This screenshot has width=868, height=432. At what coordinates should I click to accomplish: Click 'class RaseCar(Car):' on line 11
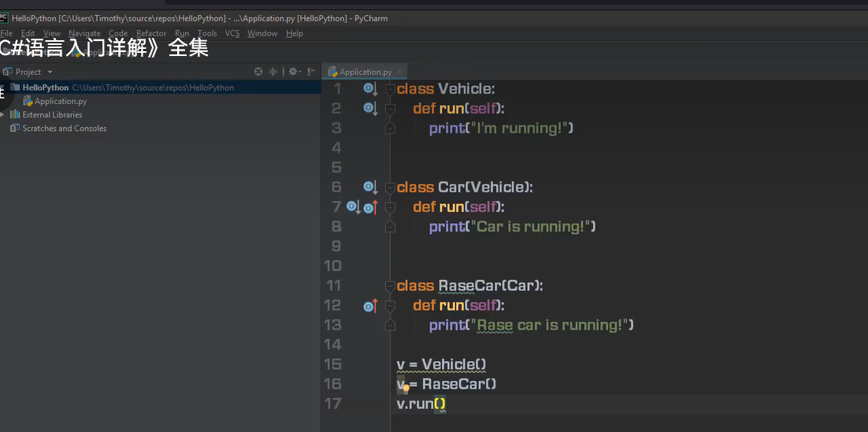pyautogui.click(x=470, y=286)
